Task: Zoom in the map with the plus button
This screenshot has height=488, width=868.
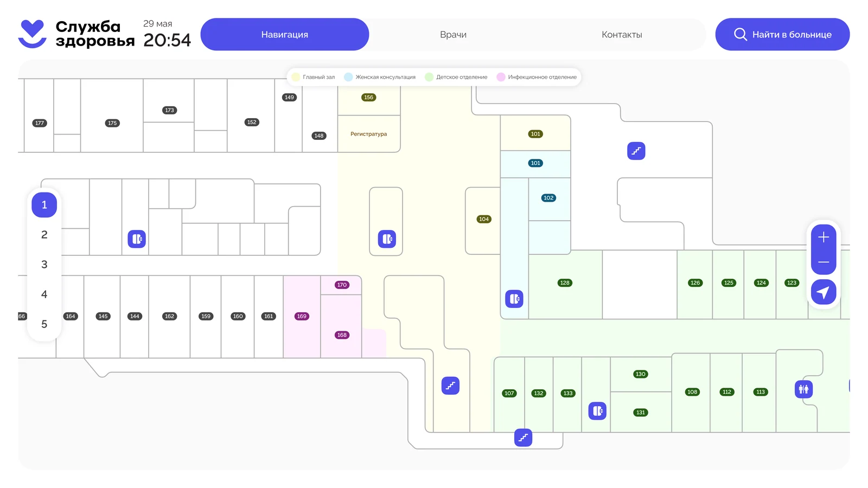Action: 824,237
